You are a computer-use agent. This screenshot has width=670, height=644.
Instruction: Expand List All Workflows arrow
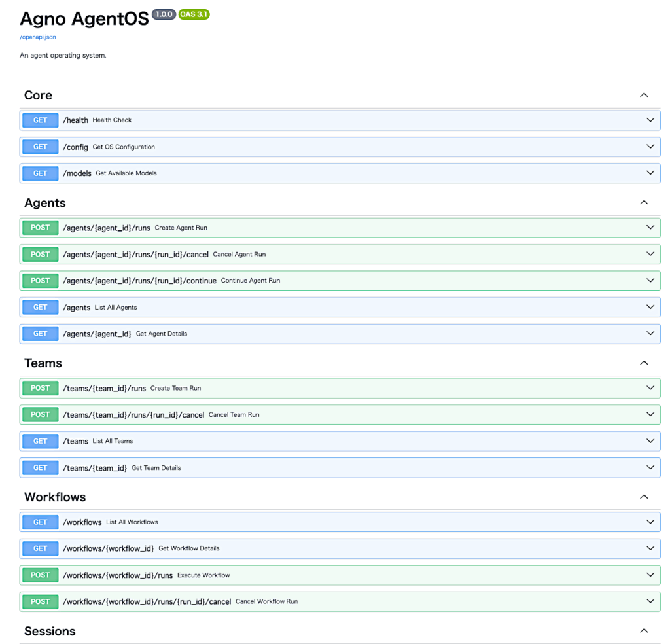point(650,522)
